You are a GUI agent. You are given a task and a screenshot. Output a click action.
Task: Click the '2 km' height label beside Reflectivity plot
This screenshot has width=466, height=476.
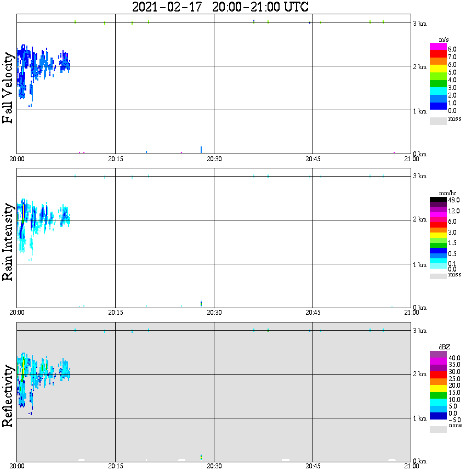[x=419, y=373]
